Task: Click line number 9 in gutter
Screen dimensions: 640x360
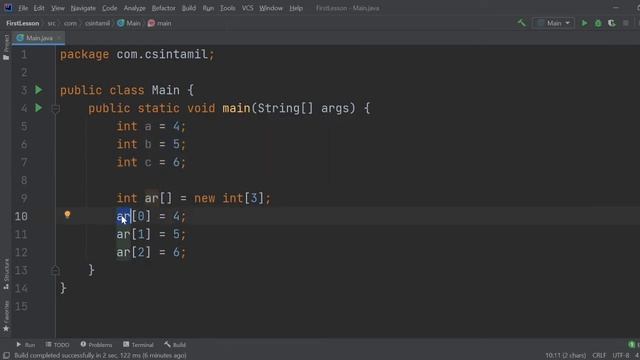Action: 24,198
